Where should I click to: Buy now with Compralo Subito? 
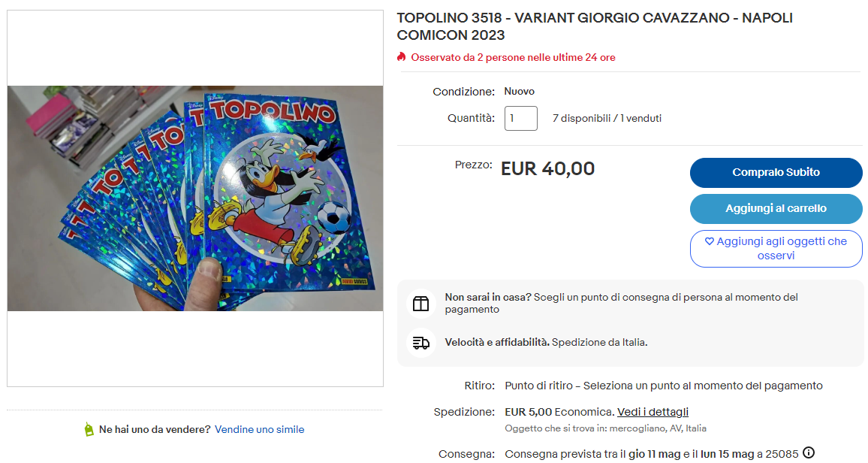[x=776, y=172]
